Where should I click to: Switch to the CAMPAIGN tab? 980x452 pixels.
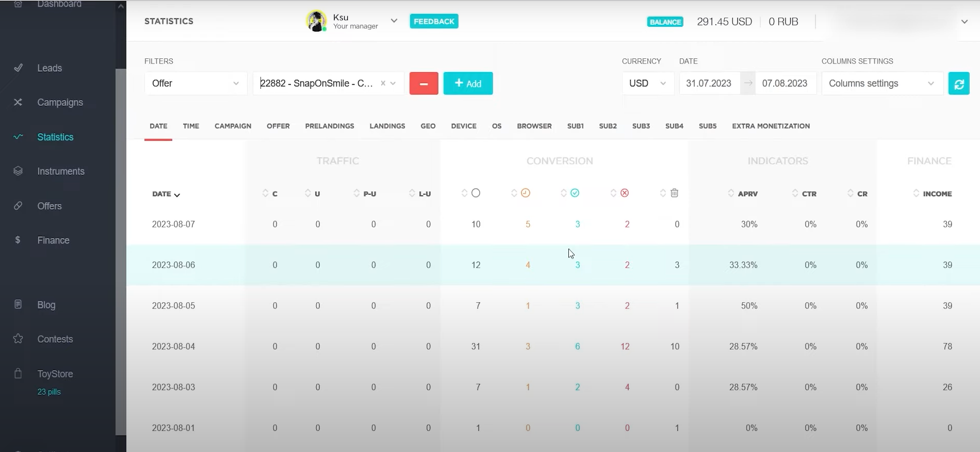coord(233,126)
